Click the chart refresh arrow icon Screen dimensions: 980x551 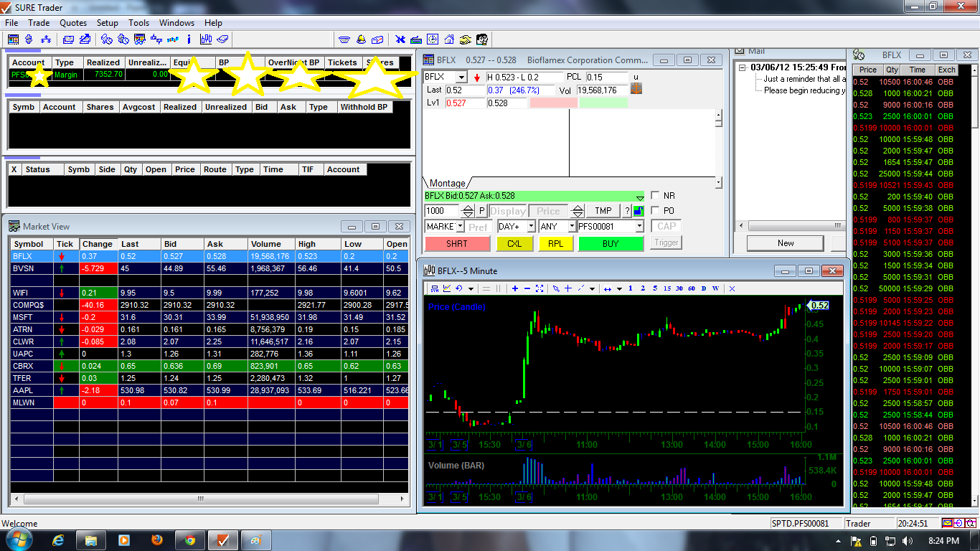click(458, 288)
